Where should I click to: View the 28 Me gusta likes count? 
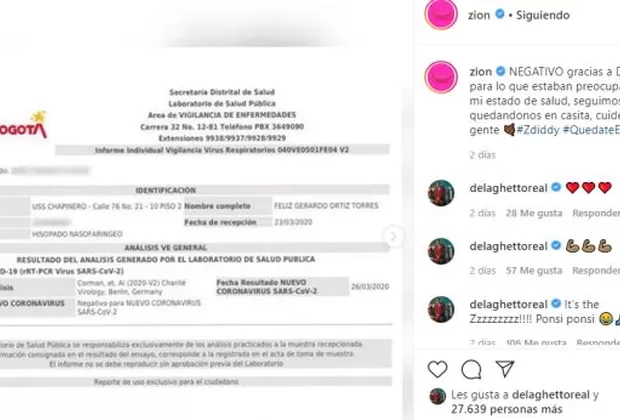pos(534,213)
